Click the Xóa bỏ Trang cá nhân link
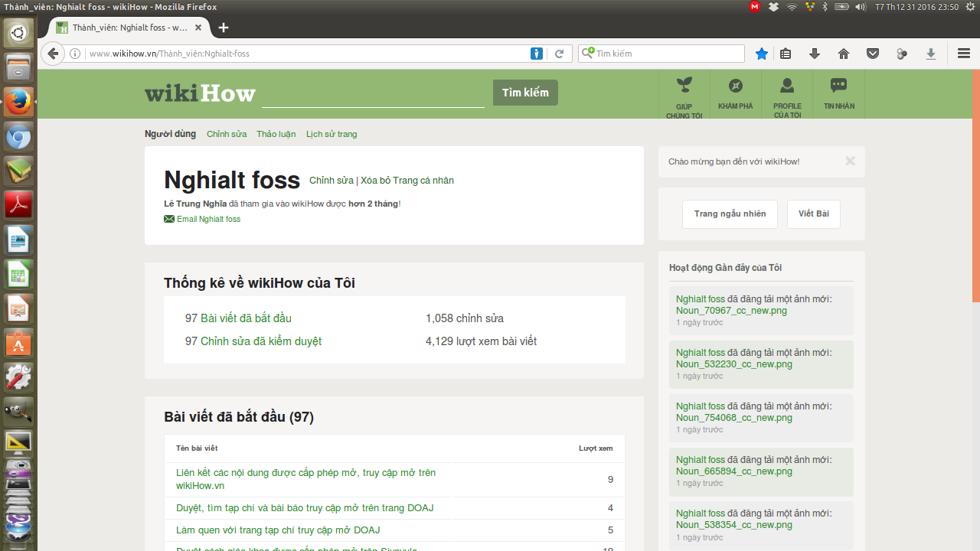This screenshot has height=551, width=980. (x=407, y=181)
